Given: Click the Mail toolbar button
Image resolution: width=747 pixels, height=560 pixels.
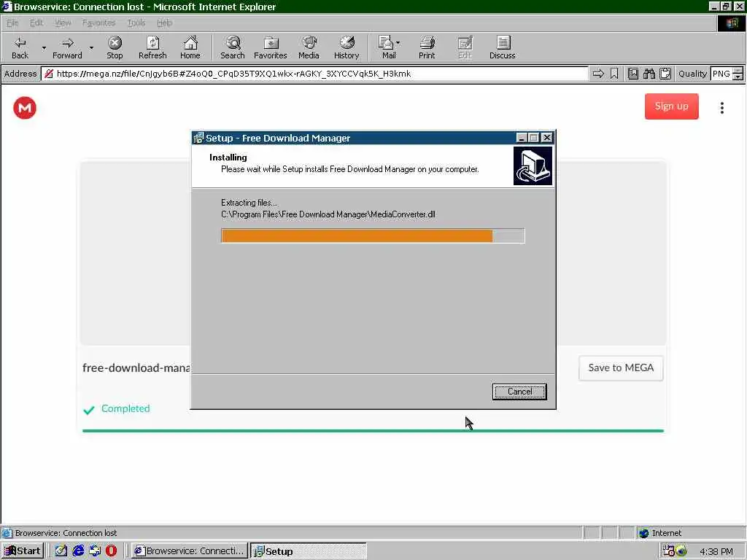Looking at the screenshot, I should tap(387, 47).
